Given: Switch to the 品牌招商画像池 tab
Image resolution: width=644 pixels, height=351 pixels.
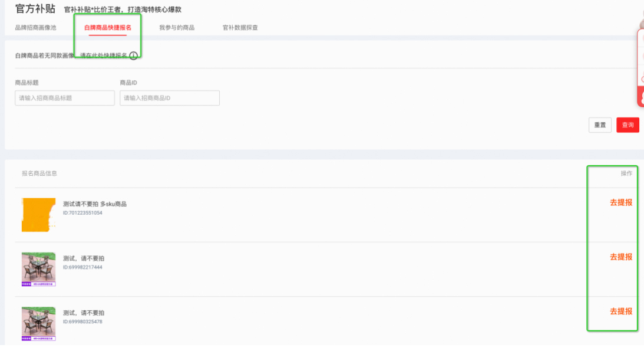Looking at the screenshot, I should (x=35, y=28).
